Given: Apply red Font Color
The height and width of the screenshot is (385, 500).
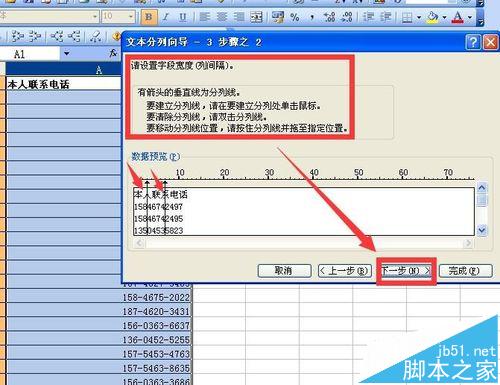Looking at the screenshot, I should click(x=458, y=17).
